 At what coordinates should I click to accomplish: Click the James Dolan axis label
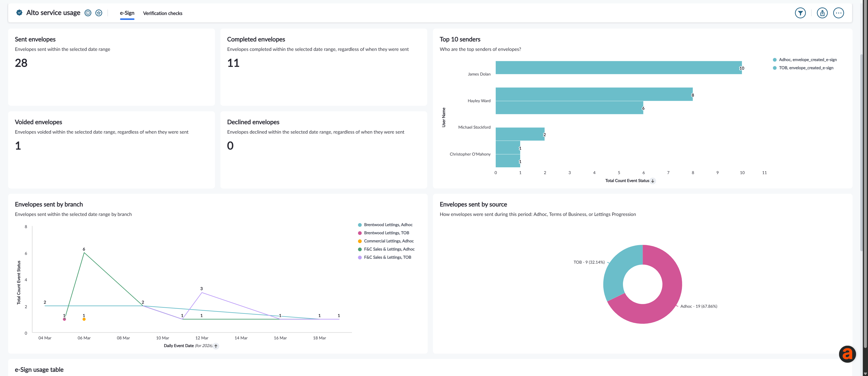479,74
